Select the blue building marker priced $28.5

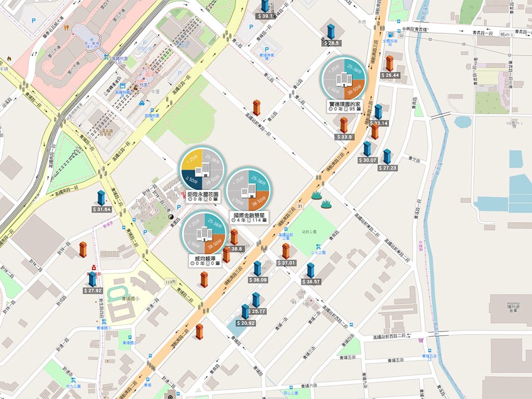[x=331, y=32]
